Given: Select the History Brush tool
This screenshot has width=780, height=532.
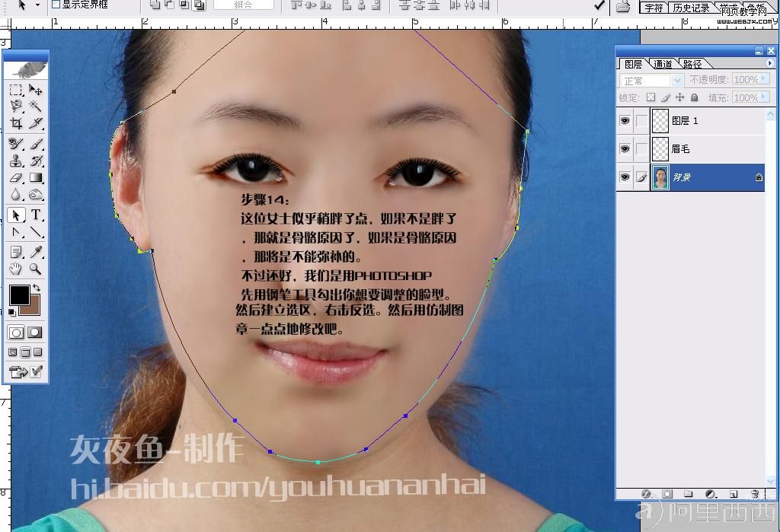Looking at the screenshot, I should pos(35,161).
